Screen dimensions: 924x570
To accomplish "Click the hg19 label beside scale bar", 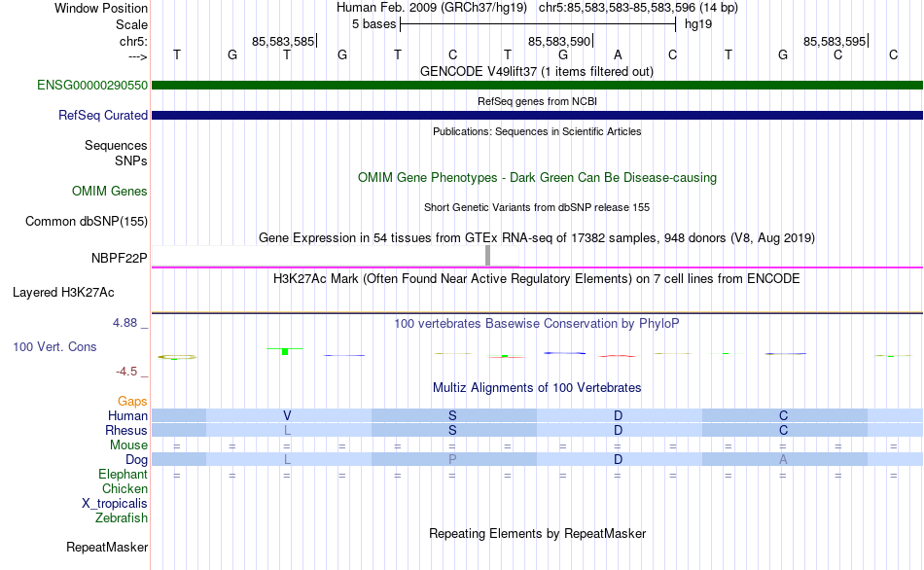I will pos(698,24).
